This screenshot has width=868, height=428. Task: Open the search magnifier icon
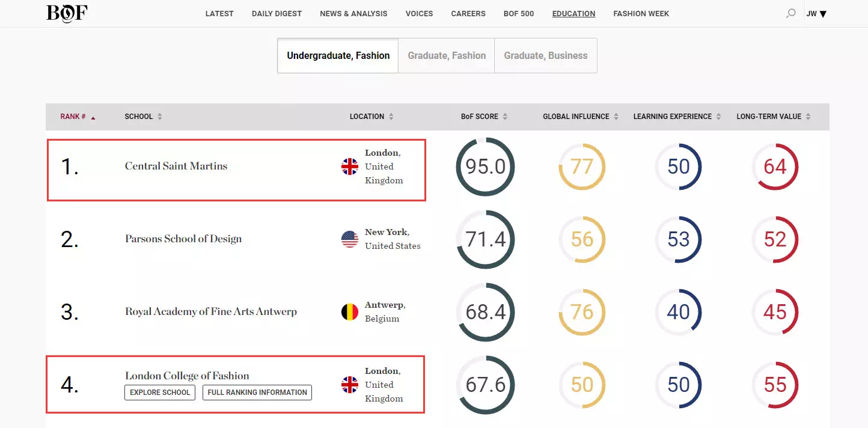(791, 13)
